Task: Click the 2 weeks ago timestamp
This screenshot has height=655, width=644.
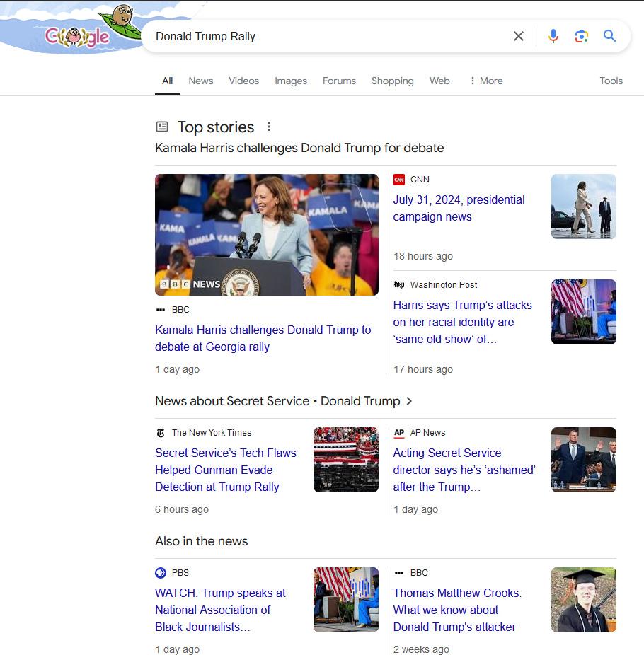Action: pos(421,649)
